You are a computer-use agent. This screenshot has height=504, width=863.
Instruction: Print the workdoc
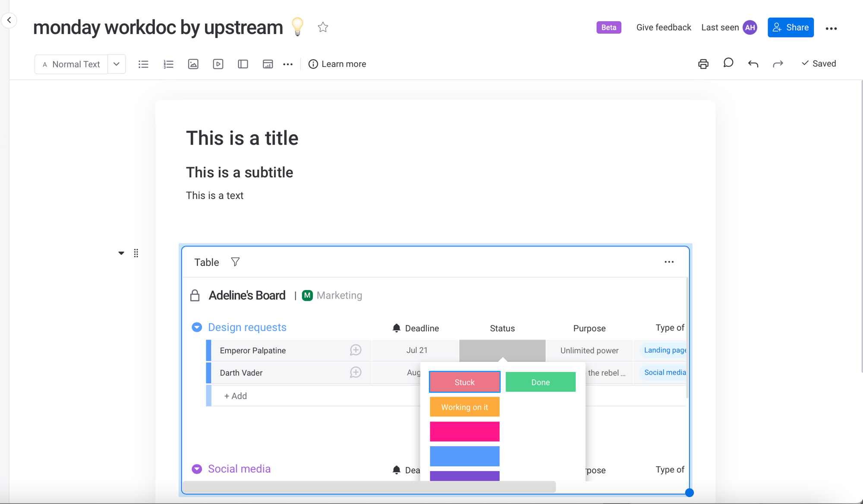pyautogui.click(x=703, y=63)
